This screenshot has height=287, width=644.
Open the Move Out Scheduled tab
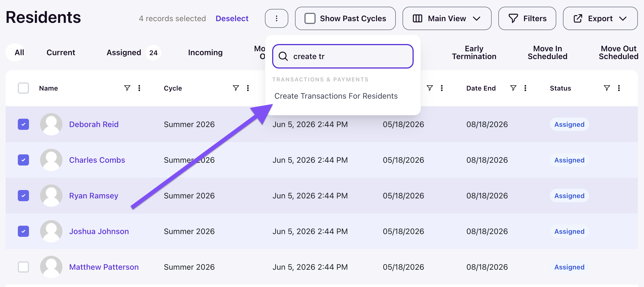click(x=618, y=52)
